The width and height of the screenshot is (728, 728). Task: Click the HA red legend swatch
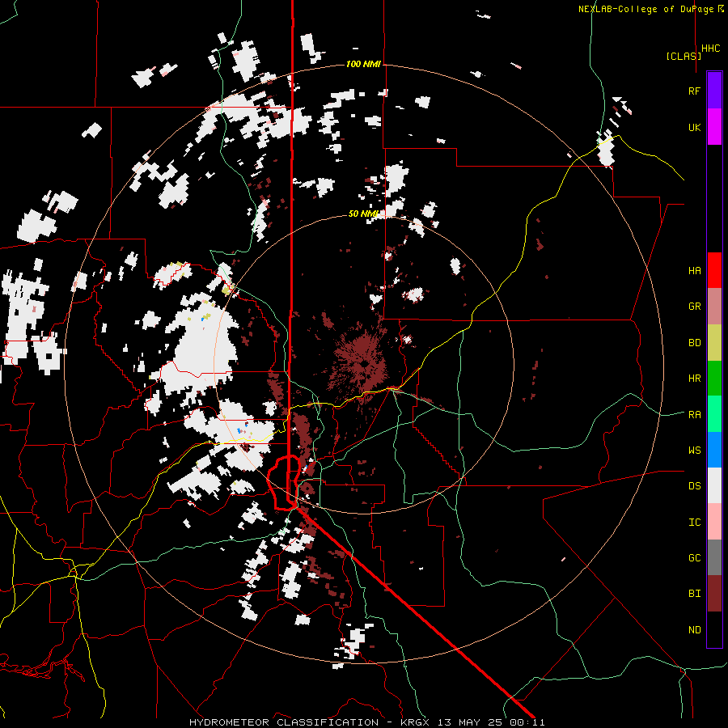(714, 270)
